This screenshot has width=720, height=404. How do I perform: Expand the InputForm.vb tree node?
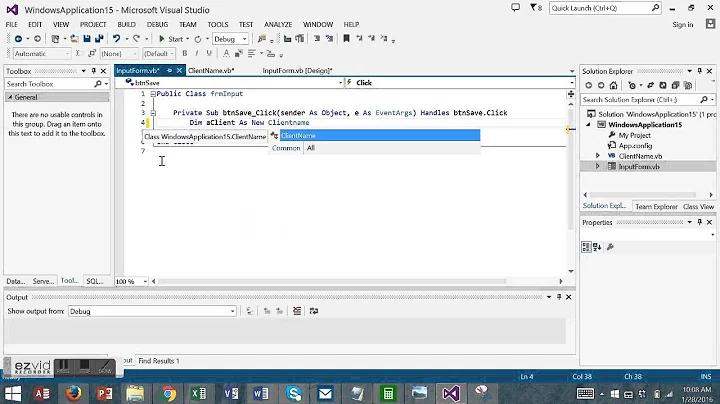tap(597, 166)
